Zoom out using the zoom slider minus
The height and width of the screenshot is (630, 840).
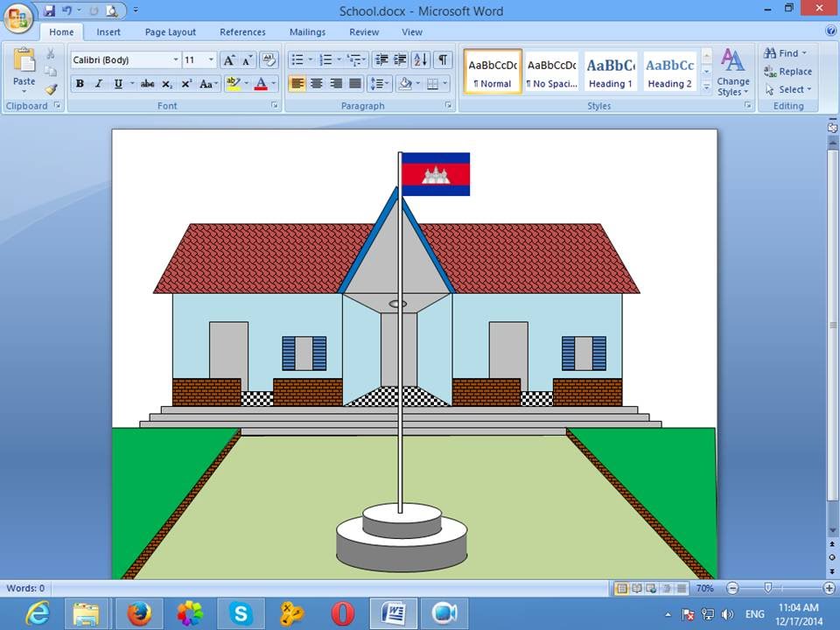pyautogui.click(x=732, y=588)
